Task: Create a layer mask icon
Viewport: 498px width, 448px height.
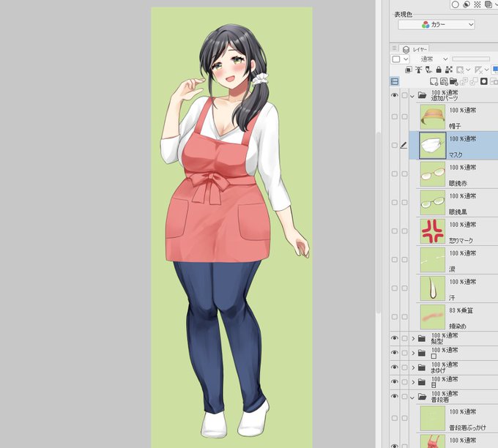Action: (483, 81)
